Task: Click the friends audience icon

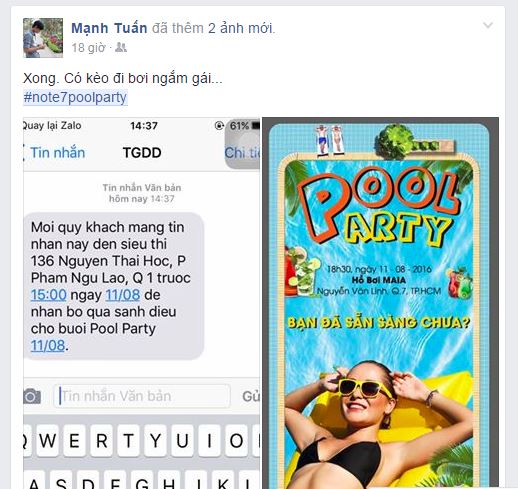Action: 121,48
